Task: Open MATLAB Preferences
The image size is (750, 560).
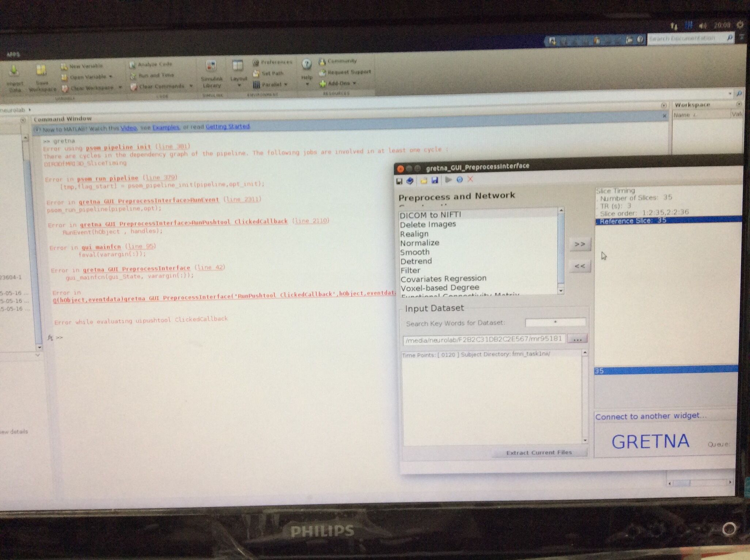Action: pos(273,62)
